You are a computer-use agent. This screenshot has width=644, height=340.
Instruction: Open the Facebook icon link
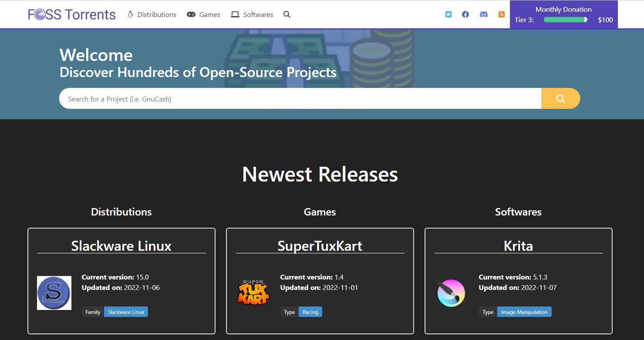(x=465, y=14)
